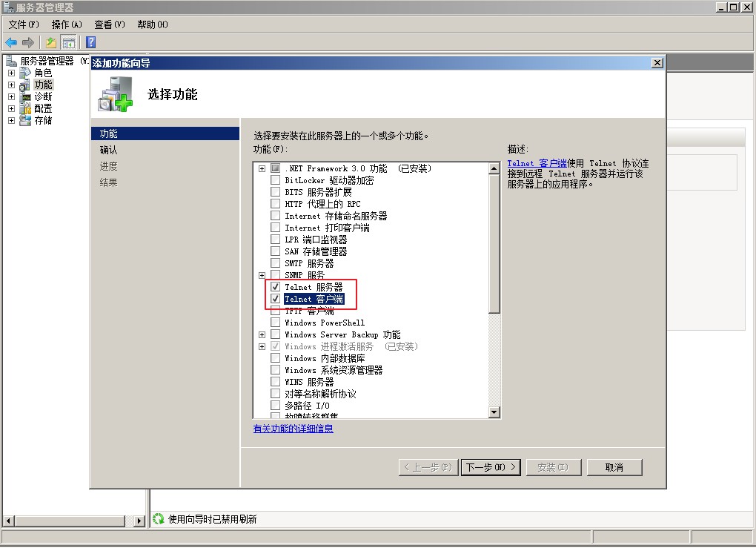Screen dimensions: 756x548
Task: Click the back arrow toolbar icon
Action: [x=11, y=42]
